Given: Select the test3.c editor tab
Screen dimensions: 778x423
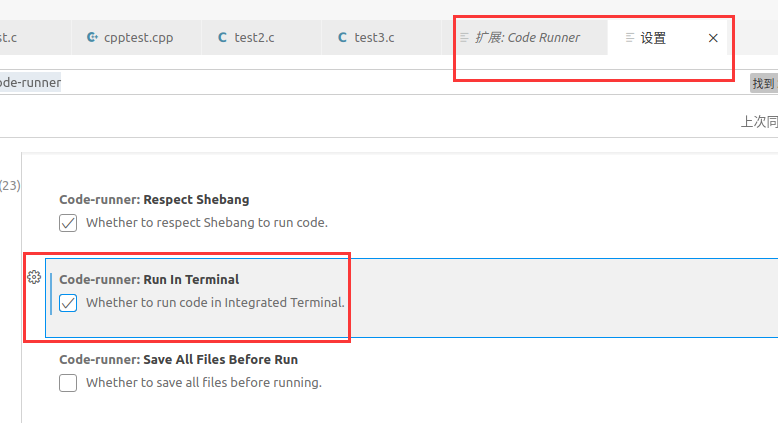Looking at the screenshot, I should coord(374,38).
